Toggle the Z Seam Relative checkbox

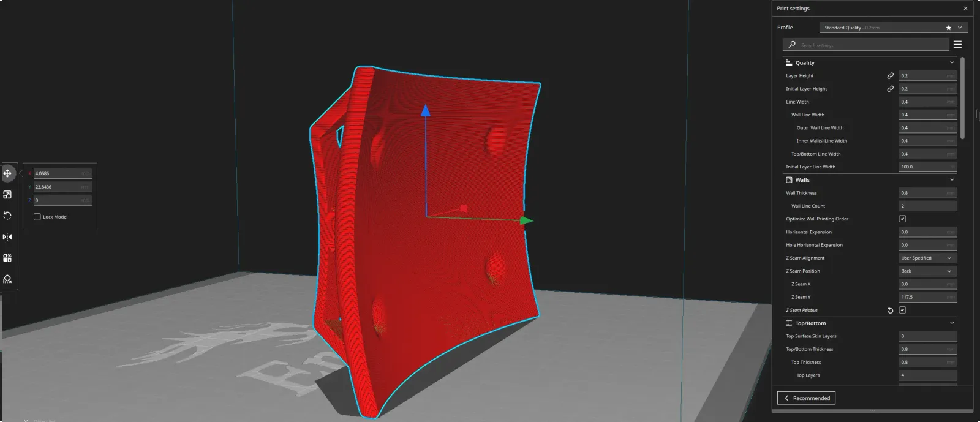coord(902,310)
